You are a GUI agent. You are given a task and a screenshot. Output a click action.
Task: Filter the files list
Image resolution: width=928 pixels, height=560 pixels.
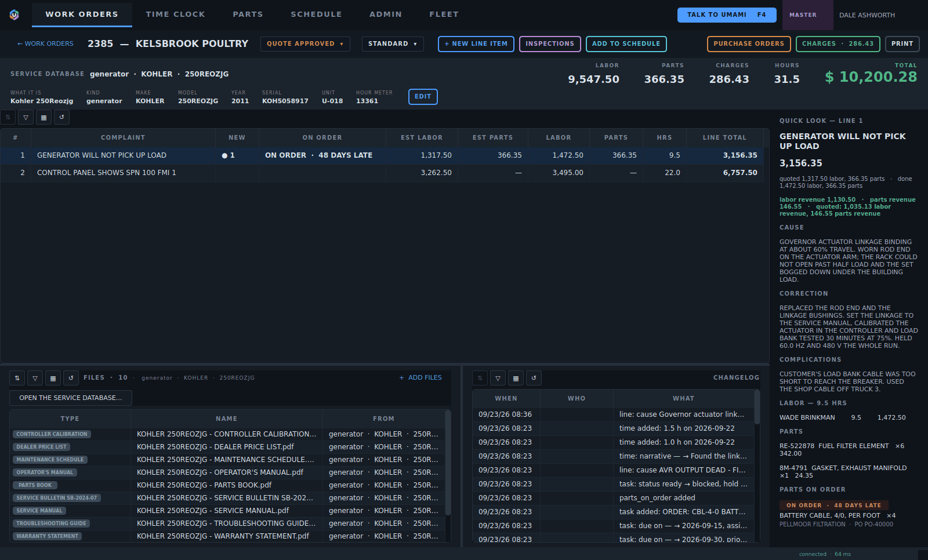[35, 378]
